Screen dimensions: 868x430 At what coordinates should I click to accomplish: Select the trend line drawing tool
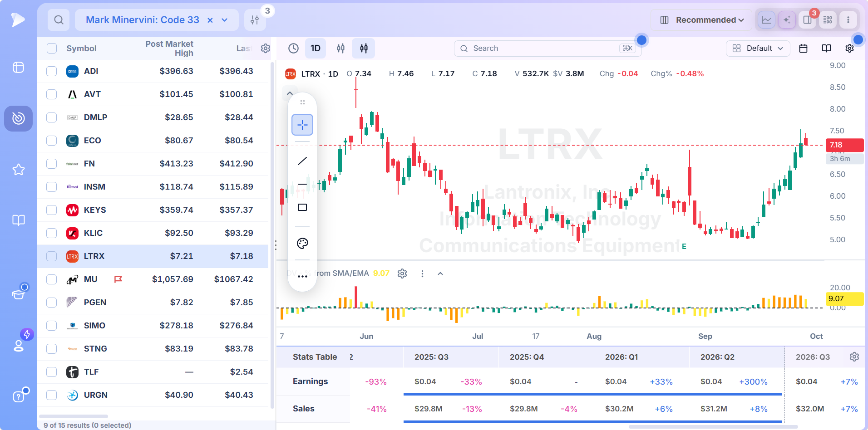tap(302, 161)
